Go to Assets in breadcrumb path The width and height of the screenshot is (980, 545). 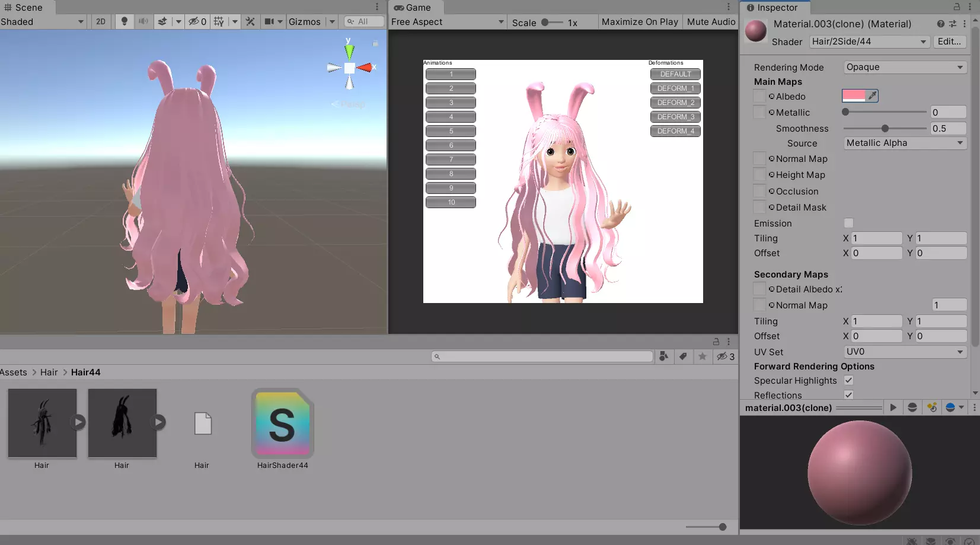pos(13,372)
